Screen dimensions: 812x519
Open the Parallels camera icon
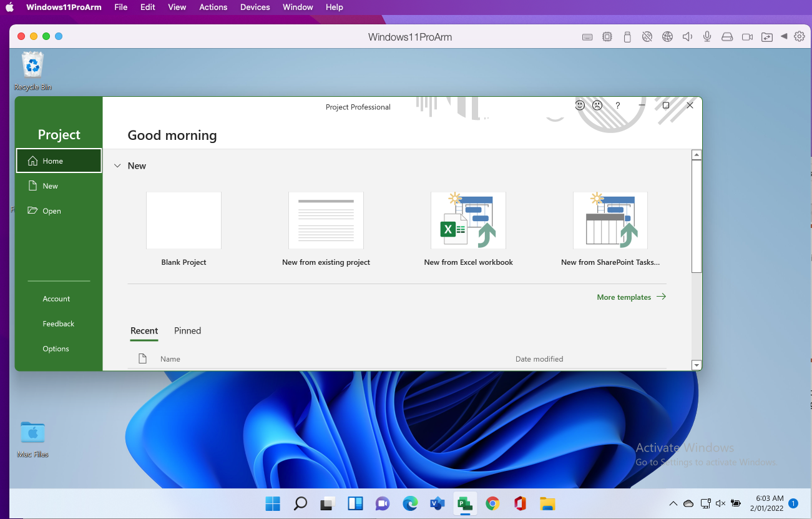click(x=747, y=37)
